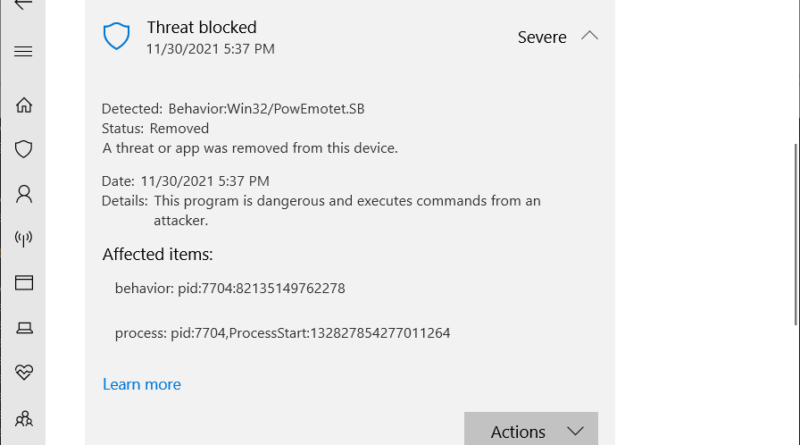Open Device performance & health heart icon
This screenshot has width=800, height=445.
coord(24,372)
